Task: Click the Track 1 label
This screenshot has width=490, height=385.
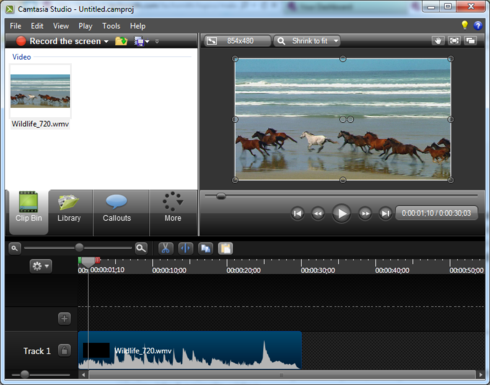Action: tap(37, 351)
